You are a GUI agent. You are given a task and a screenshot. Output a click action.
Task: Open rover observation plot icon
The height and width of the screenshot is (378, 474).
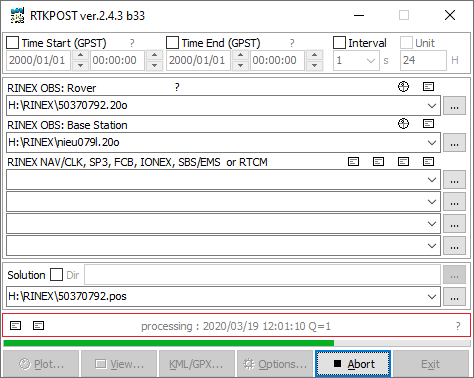point(403,87)
